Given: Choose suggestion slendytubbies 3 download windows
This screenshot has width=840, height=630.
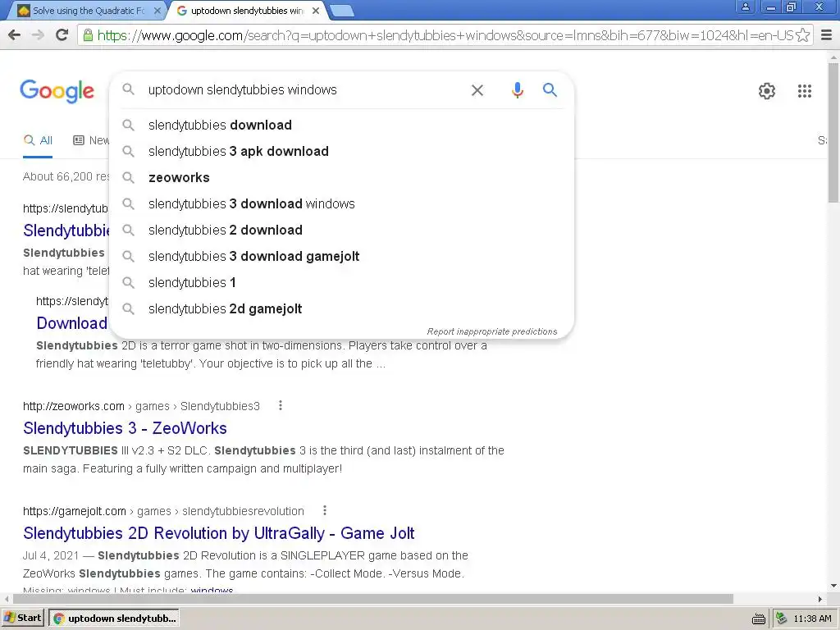Looking at the screenshot, I should point(341,203).
